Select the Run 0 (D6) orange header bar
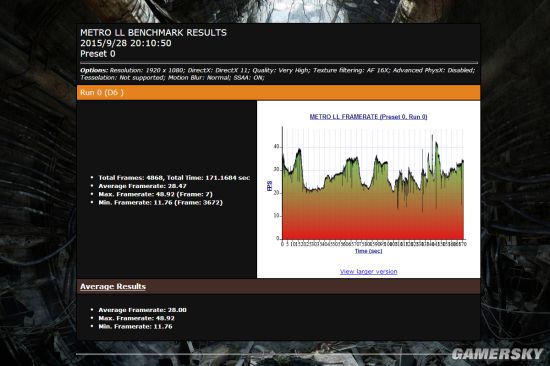 point(278,93)
